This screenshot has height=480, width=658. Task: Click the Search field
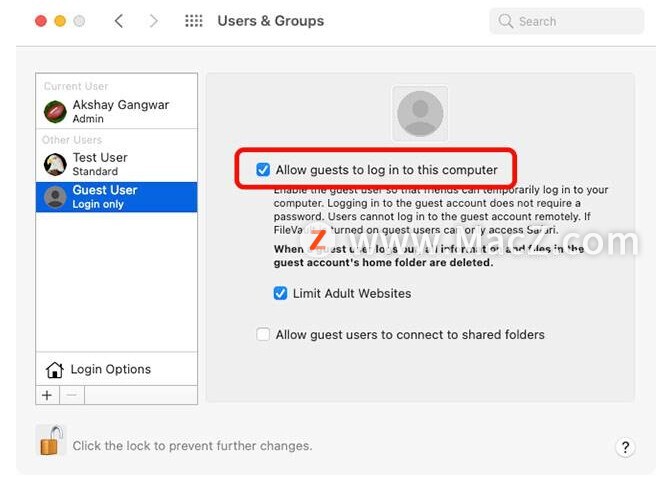point(567,21)
